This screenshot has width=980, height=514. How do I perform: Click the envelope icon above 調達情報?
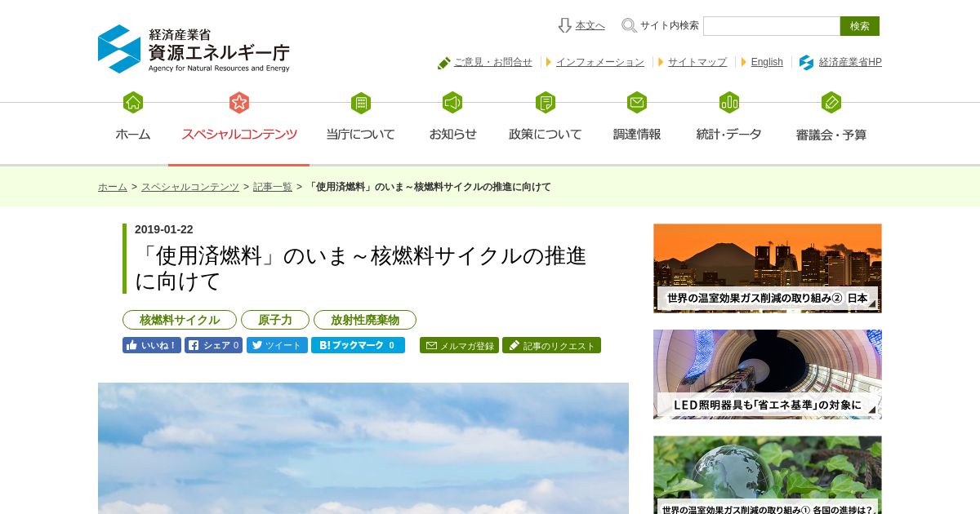[x=637, y=103]
